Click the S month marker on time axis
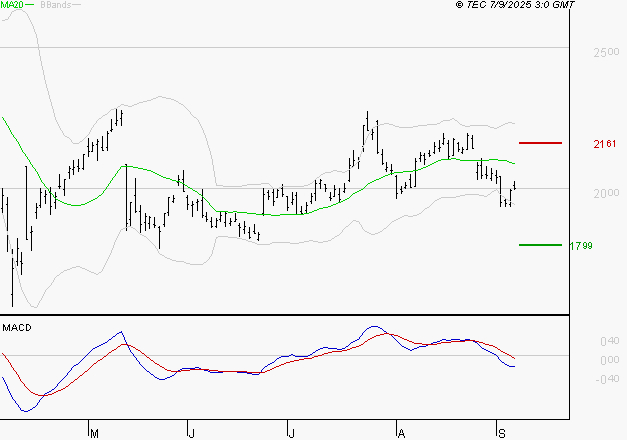Viewport: 627px width, 440px height. [501, 434]
